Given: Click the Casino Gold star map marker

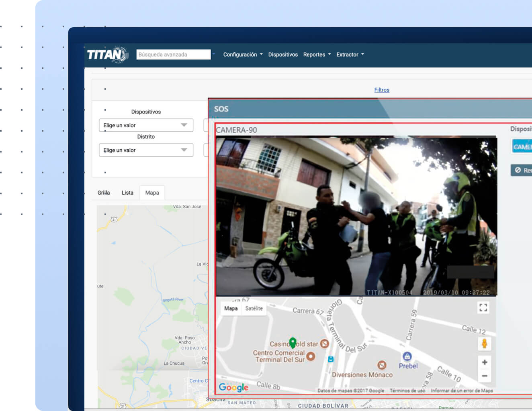Looking at the screenshot, I should (x=325, y=344).
